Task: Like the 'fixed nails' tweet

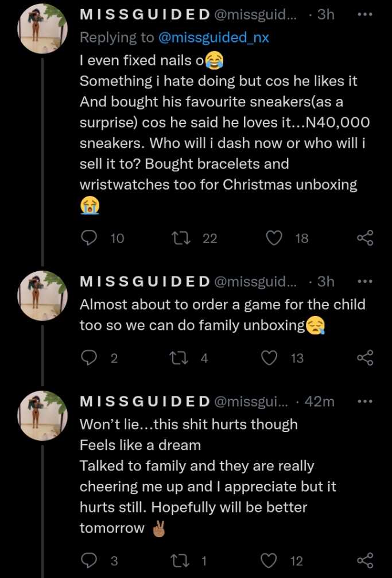Action: pos(275,238)
